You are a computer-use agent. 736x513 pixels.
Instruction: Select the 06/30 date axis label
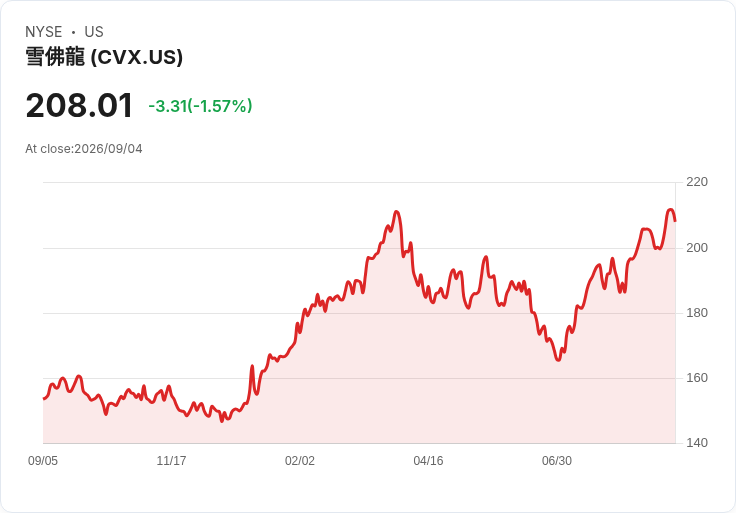point(557,461)
